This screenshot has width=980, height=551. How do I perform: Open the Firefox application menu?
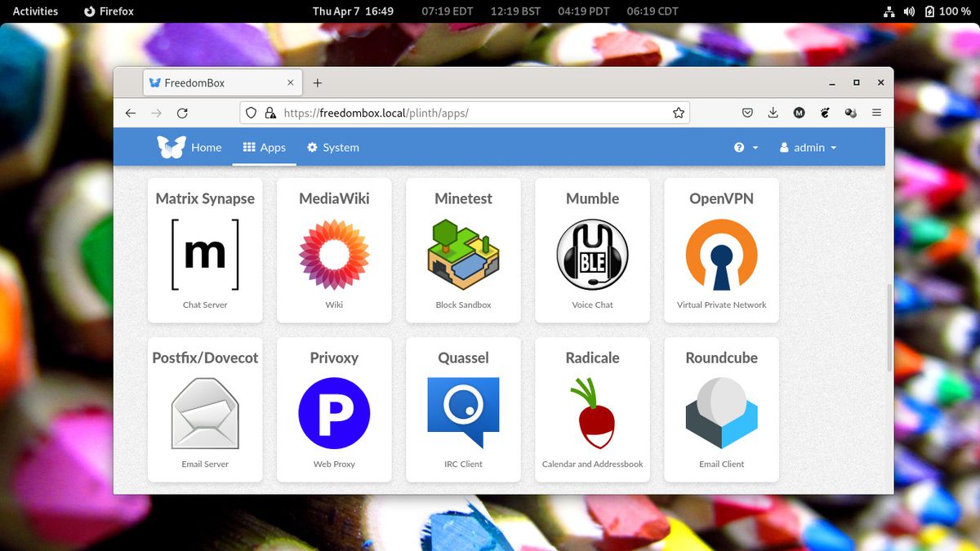click(x=876, y=113)
